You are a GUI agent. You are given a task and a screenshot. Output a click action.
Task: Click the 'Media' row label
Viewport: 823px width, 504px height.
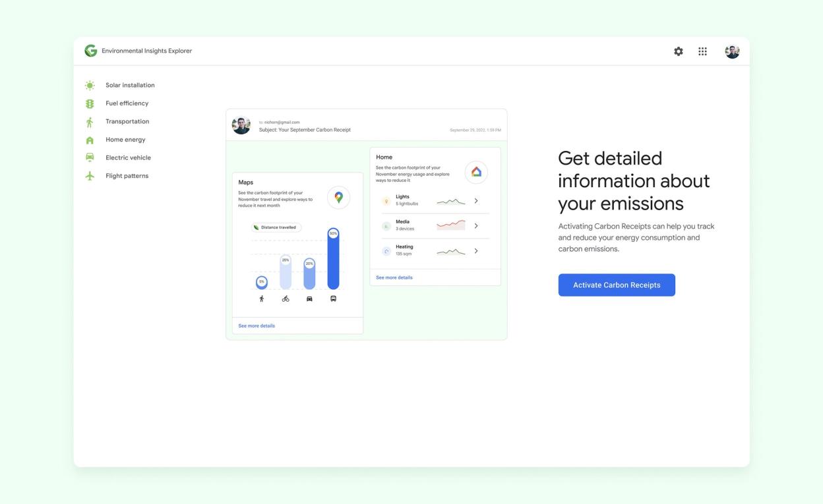(402, 221)
